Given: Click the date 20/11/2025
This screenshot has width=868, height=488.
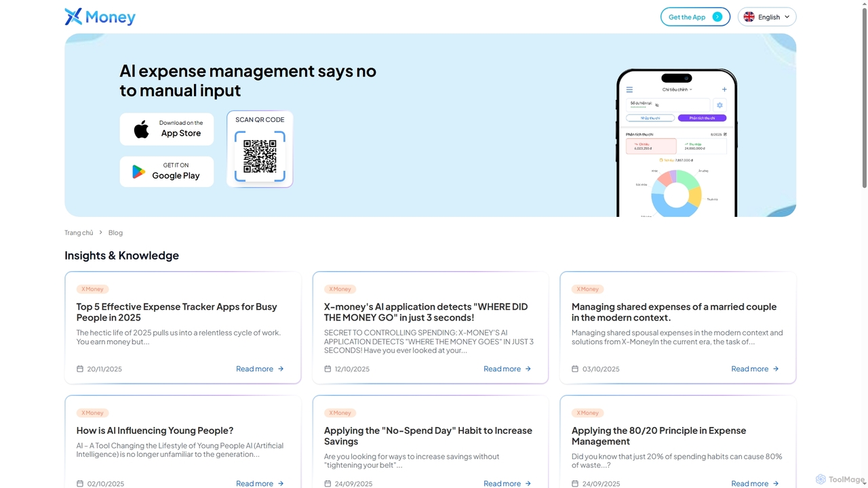Looking at the screenshot, I should 104,369.
